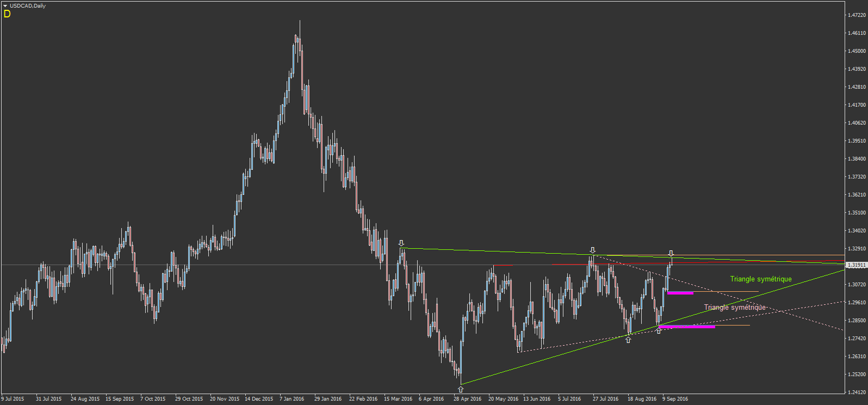This screenshot has width=868, height=405.
Task: Click the 1.29610 price on the scale
Action: [857, 303]
